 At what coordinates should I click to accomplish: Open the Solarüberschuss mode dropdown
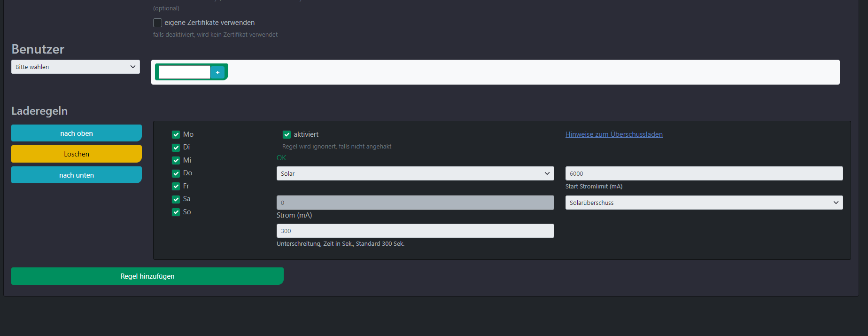(704, 203)
